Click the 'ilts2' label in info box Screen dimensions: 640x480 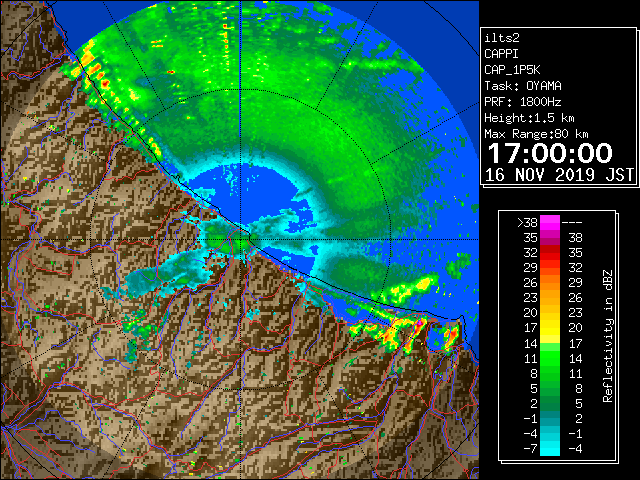click(502, 38)
